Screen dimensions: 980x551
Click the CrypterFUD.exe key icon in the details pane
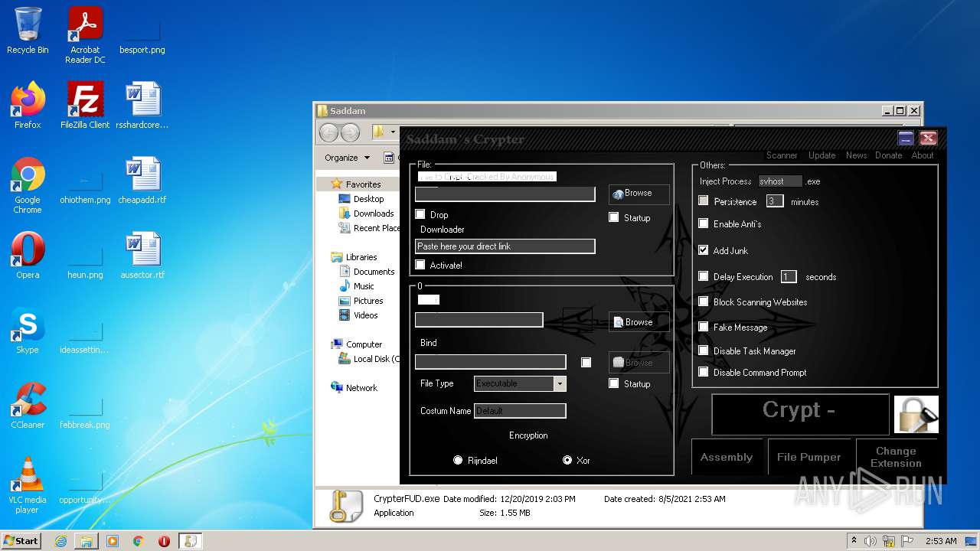click(x=345, y=506)
